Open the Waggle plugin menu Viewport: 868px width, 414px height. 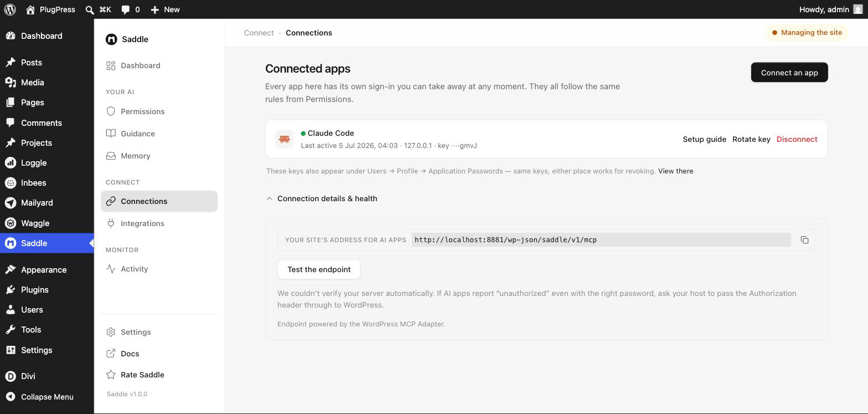pos(47,223)
